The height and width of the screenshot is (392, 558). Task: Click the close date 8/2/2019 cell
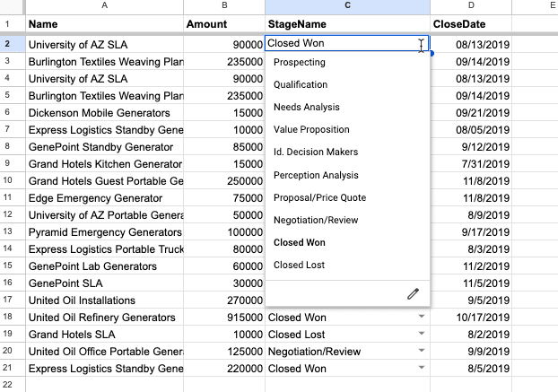[471, 335]
